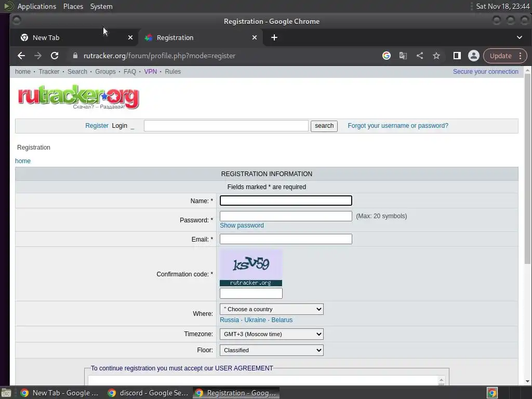Open the Choose a country dropdown
The width and height of the screenshot is (532, 399).
click(x=271, y=309)
